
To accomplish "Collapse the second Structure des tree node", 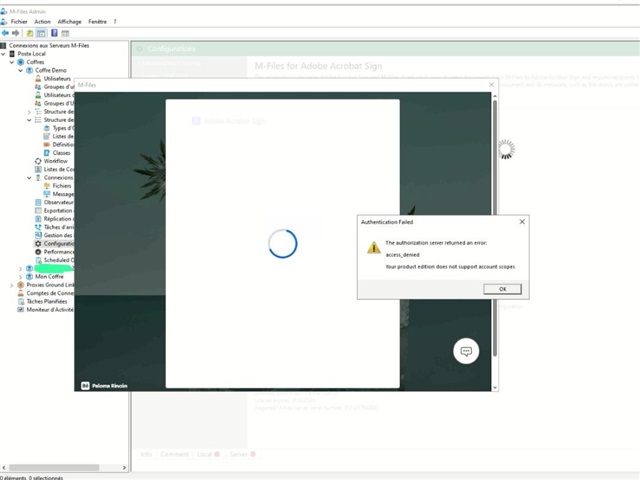I will coord(29,120).
